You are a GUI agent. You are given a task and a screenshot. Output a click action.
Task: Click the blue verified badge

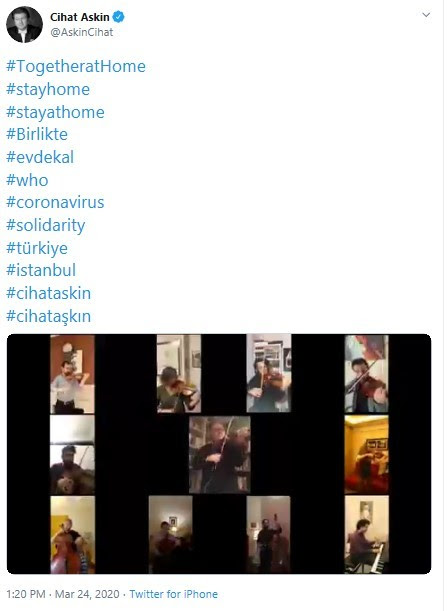pyautogui.click(x=118, y=17)
